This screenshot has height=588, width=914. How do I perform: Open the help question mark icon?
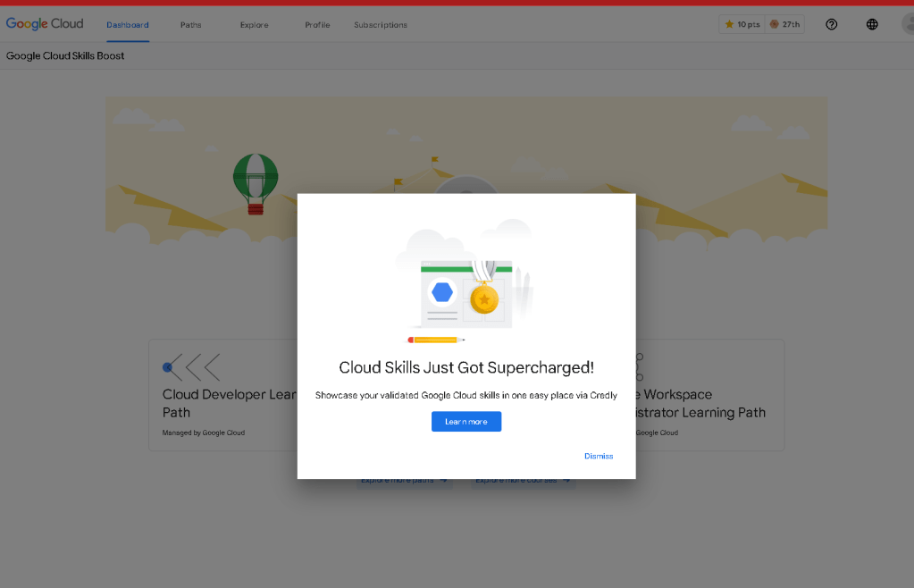pyautogui.click(x=831, y=24)
